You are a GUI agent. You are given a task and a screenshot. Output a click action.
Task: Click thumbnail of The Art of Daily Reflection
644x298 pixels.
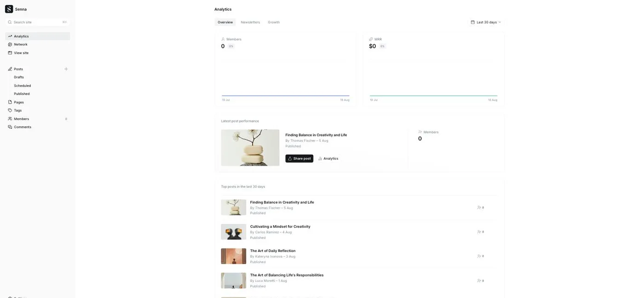tap(234, 256)
